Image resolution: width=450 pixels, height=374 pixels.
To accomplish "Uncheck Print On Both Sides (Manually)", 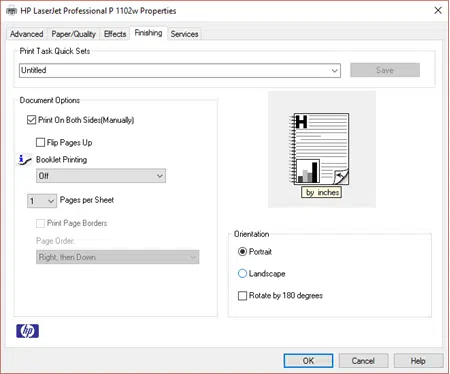I will tap(31, 120).
